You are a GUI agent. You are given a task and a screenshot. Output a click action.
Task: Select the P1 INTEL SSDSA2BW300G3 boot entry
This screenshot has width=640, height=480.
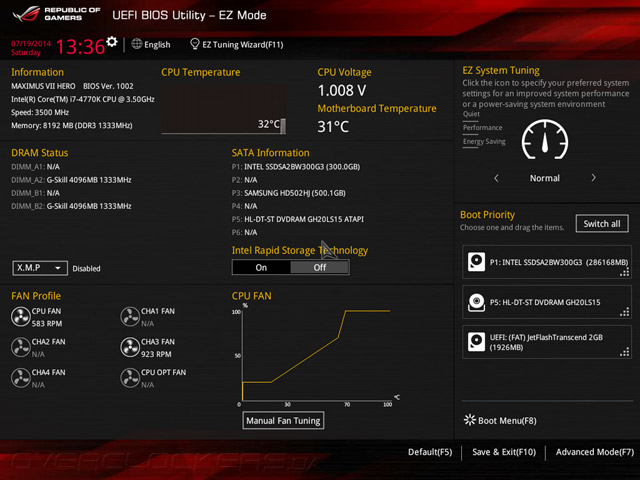coord(547,262)
